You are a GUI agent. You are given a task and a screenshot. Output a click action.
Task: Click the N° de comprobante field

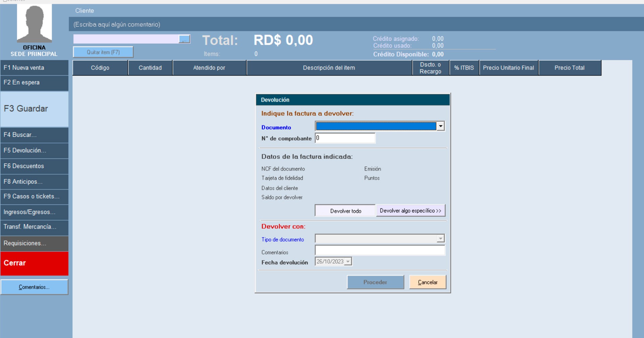pos(345,138)
